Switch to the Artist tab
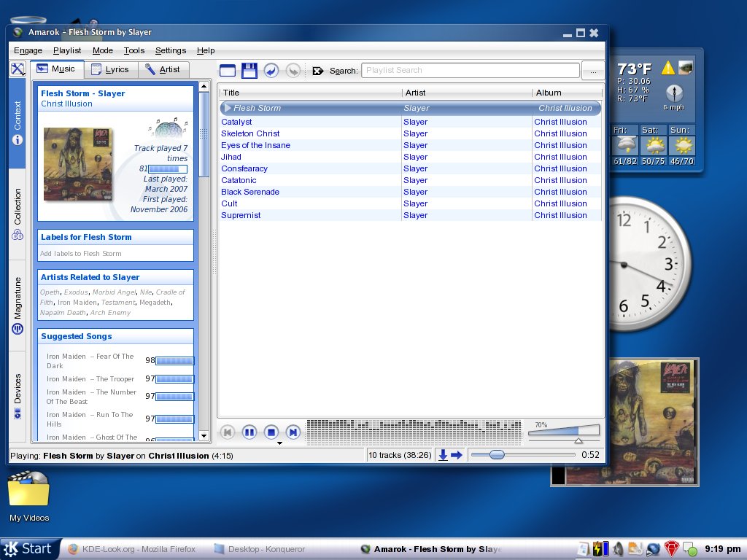The height and width of the screenshot is (560, 747). pos(163,69)
